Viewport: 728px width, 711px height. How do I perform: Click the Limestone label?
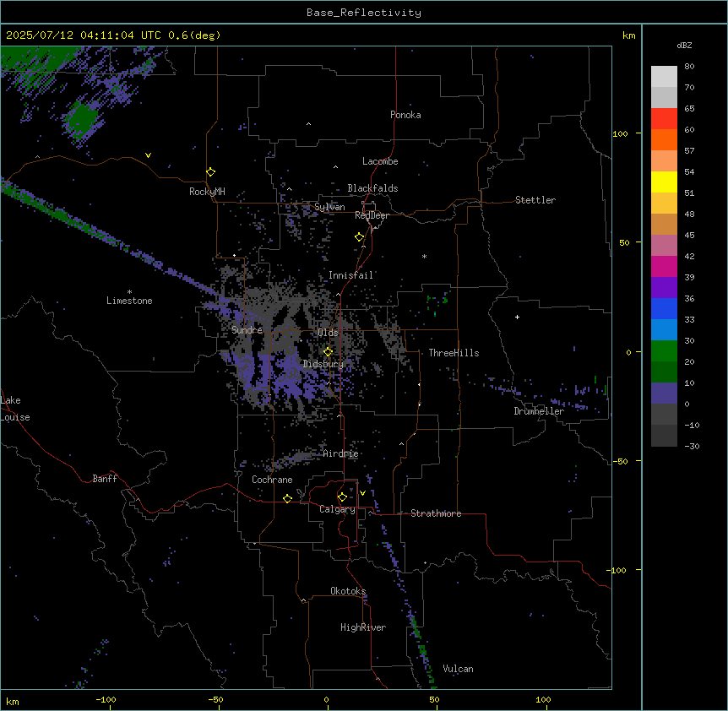pyautogui.click(x=129, y=301)
